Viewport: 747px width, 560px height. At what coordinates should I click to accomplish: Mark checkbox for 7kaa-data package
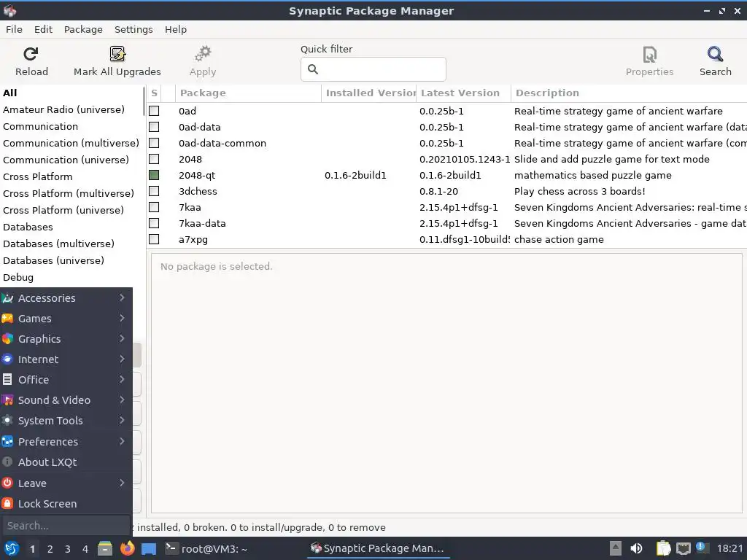[154, 223]
